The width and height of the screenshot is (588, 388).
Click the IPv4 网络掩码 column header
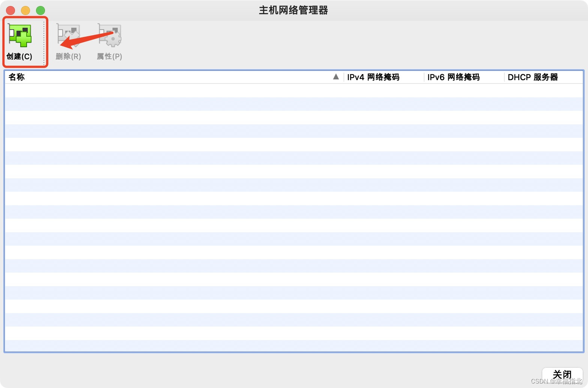pos(383,77)
